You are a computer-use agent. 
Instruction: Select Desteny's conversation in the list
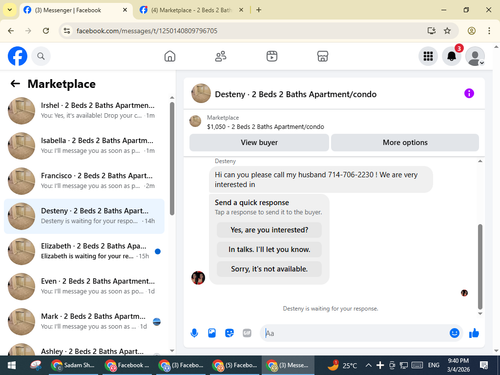coord(84,216)
